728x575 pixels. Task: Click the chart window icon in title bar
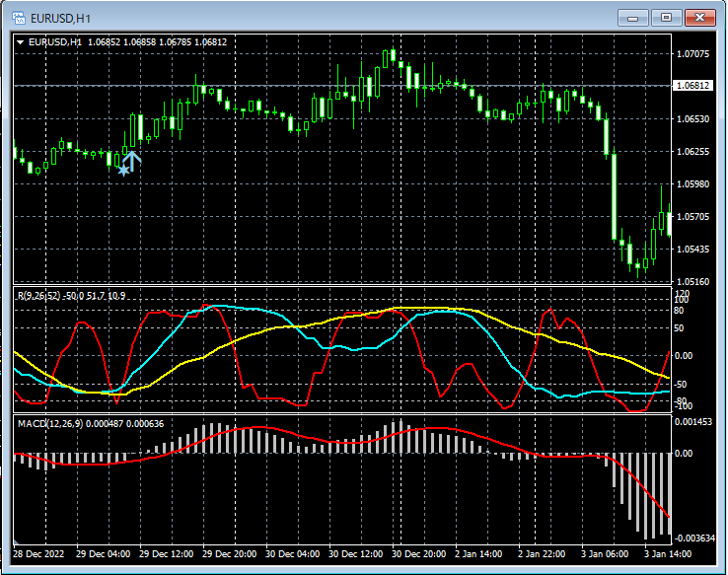(x=19, y=18)
